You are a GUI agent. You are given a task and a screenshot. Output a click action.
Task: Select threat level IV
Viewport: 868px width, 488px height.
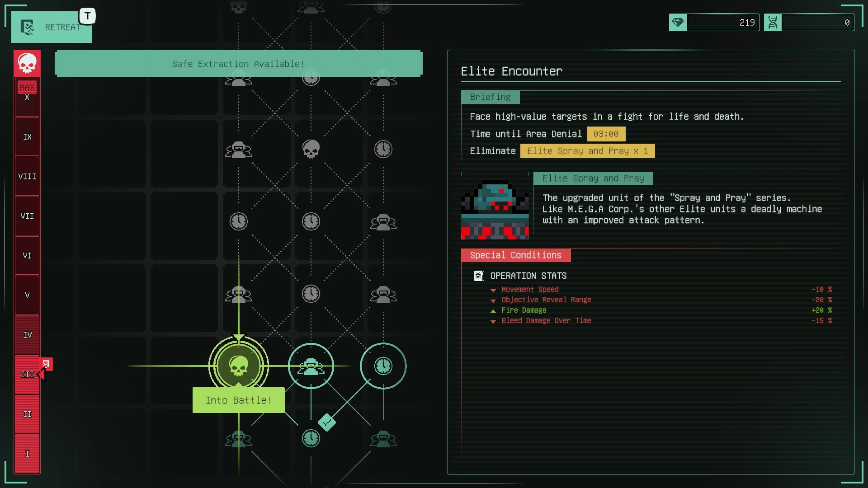27,335
